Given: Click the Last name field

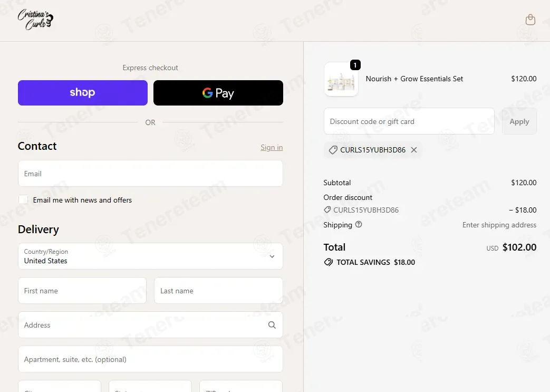Looking at the screenshot, I should tap(218, 291).
